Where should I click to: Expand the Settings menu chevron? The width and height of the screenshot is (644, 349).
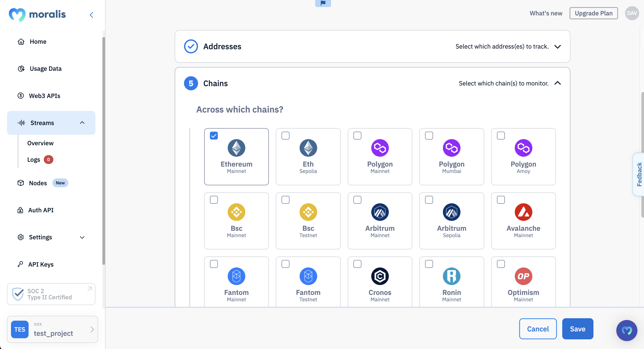click(x=82, y=238)
